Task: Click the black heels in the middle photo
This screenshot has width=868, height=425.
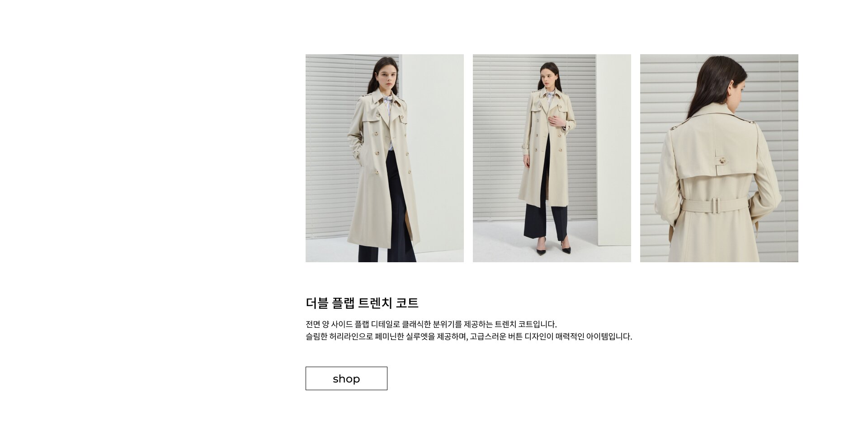Action: (553, 248)
